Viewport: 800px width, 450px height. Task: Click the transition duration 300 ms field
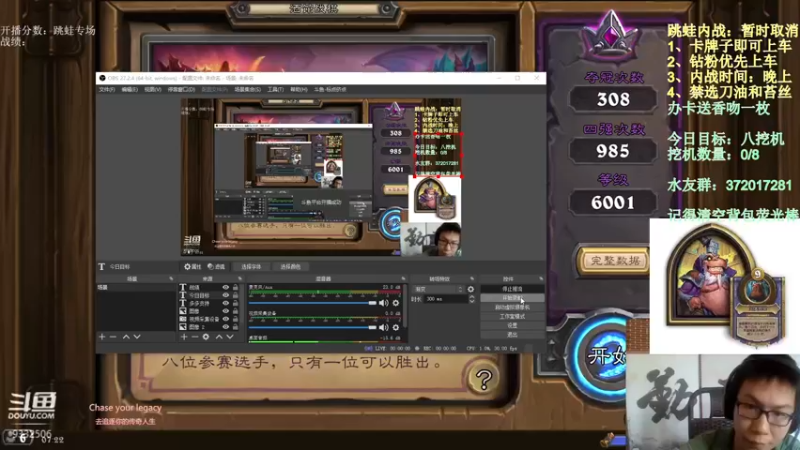446,299
